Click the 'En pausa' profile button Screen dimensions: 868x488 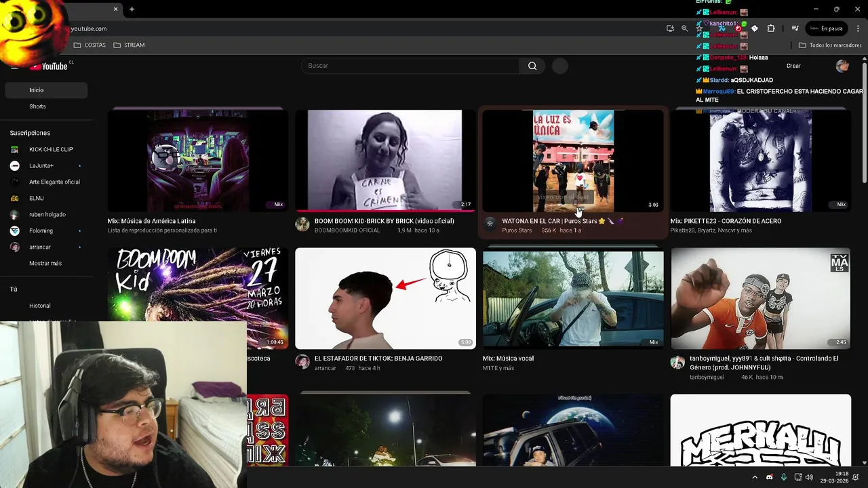(x=827, y=28)
